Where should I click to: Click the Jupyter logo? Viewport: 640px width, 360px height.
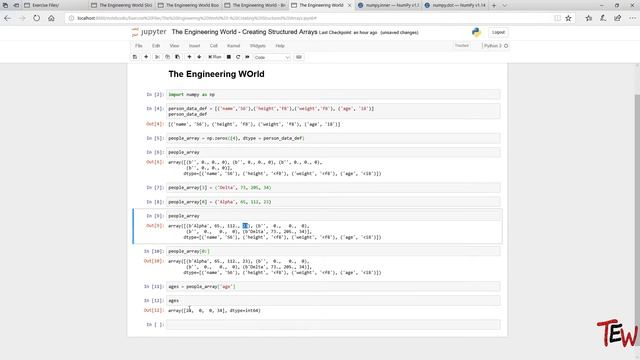click(x=149, y=32)
